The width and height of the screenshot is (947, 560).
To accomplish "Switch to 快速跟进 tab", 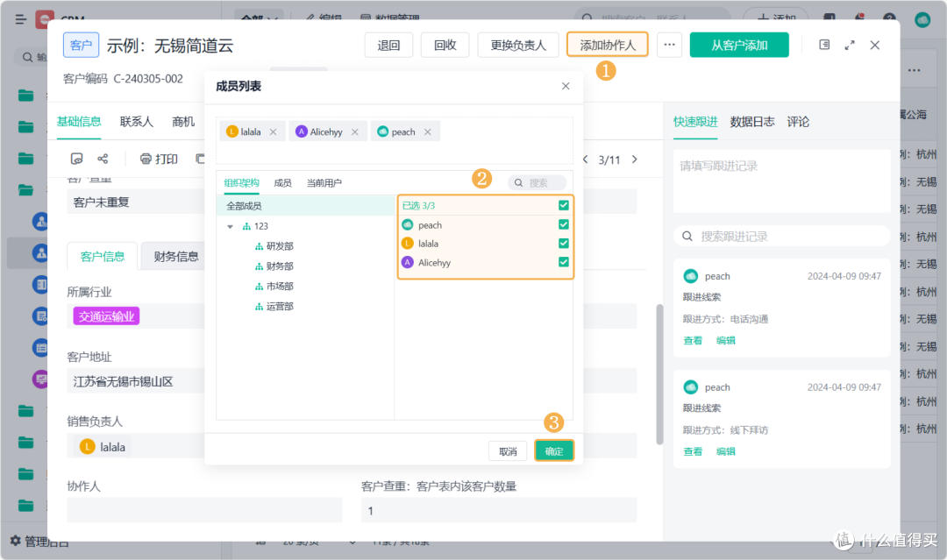I will pyautogui.click(x=695, y=122).
